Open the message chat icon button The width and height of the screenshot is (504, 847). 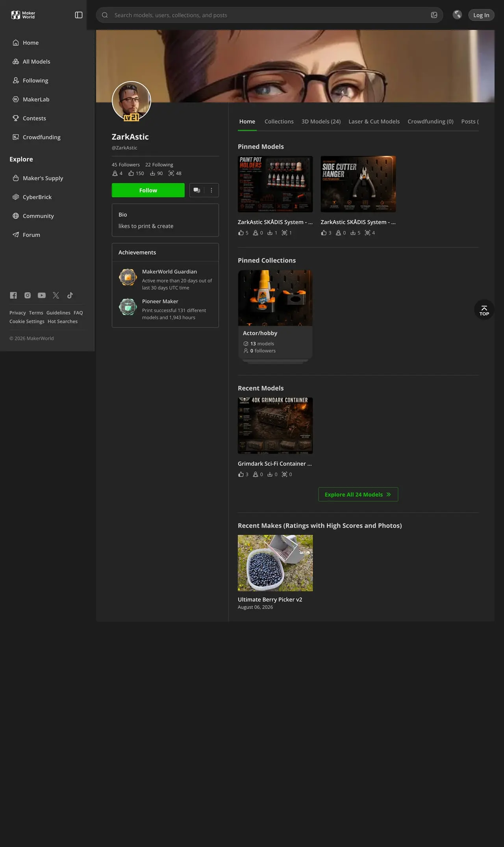click(x=197, y=190)
